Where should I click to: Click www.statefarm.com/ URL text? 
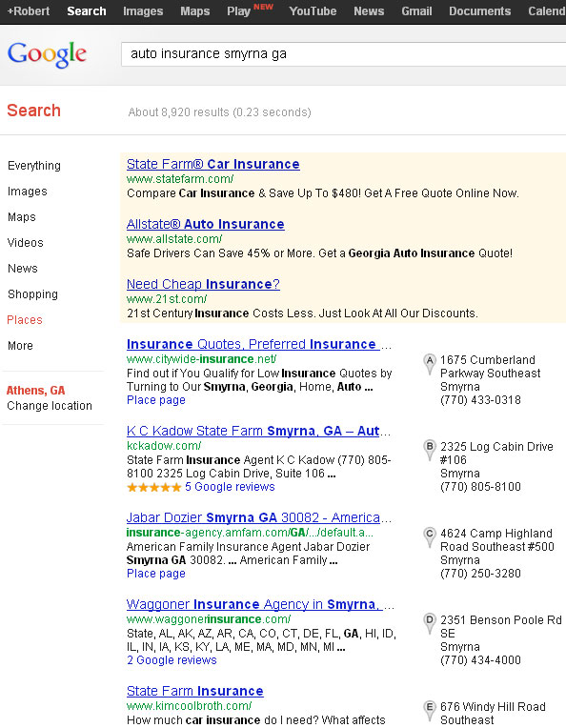(x=180, y=179)
